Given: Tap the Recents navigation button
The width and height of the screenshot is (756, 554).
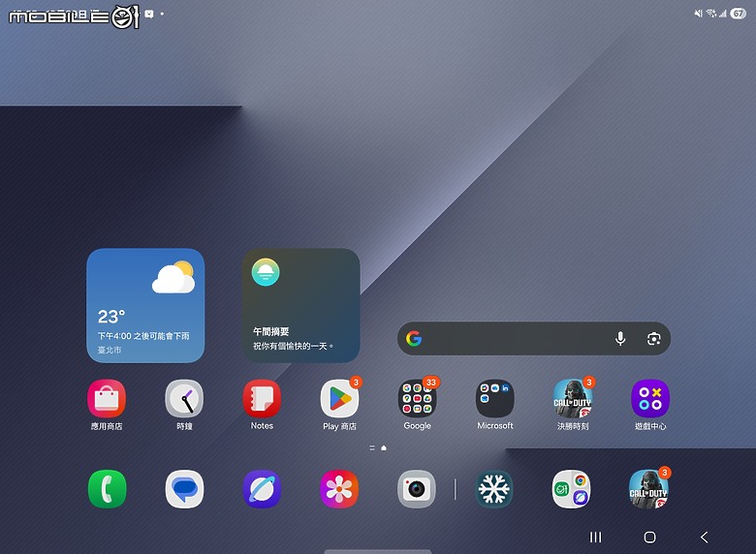Looking at the screenshot, I should [x=596, y=538].
